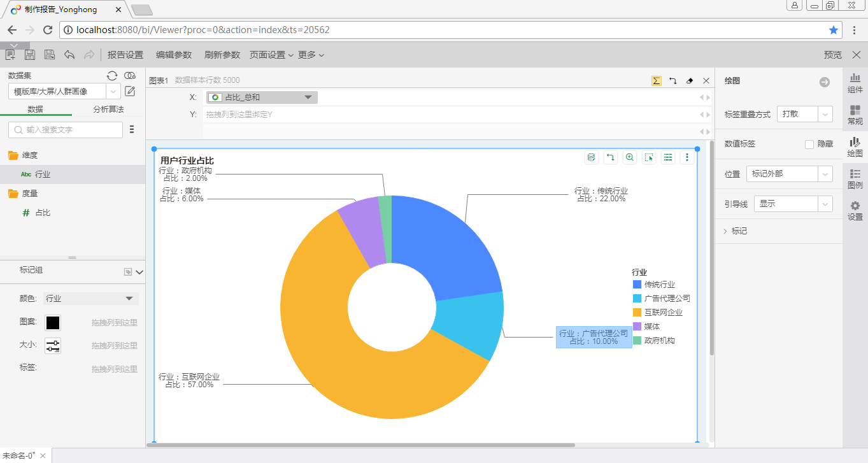868x463 pixels.
Task: Open the 图例 legend sidebar tab
Action: coord(855,179)
